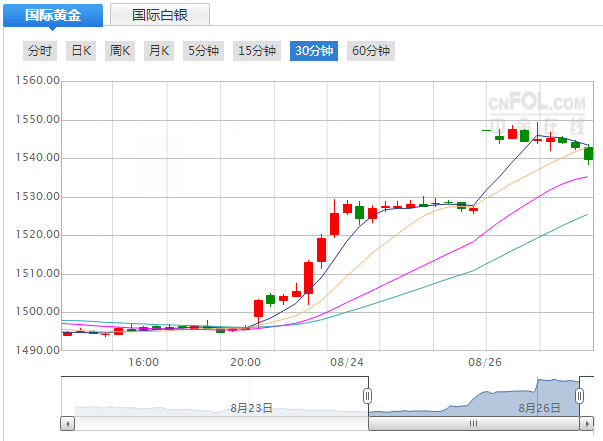The width and height of the screenshot is (603, 441).
Task: Switch to the 国际黄金 tab
Action: click(x=51, y=14)
